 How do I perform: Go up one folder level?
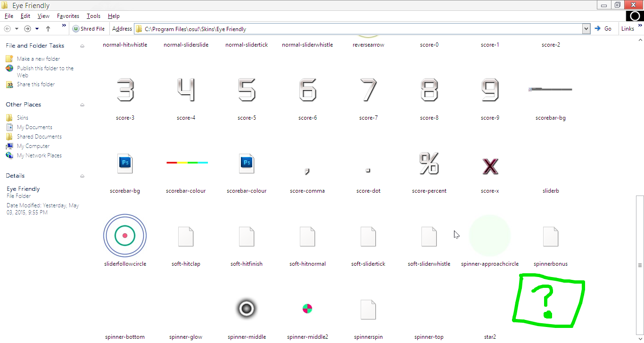[48, 29]
